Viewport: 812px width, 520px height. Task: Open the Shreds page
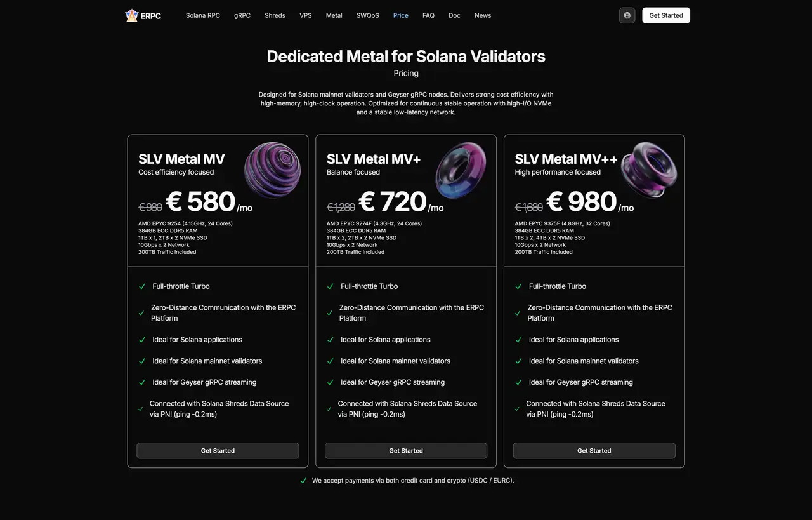[x=275, y=15]
